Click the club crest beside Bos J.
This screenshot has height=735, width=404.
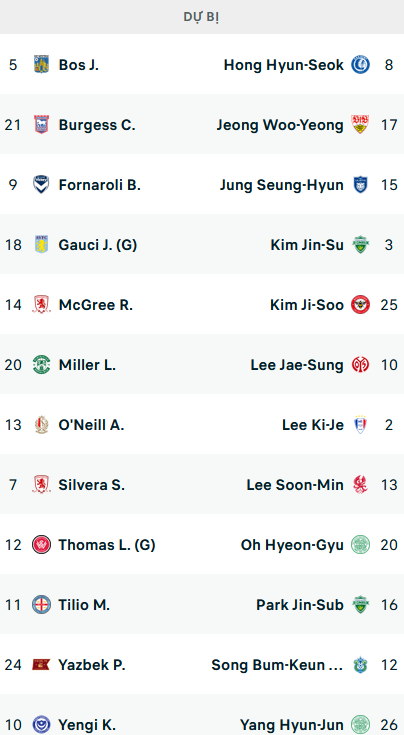41,64
